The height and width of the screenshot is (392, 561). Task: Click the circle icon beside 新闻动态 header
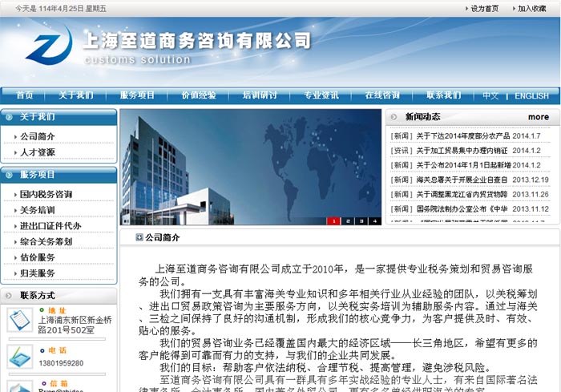coord(394,117)
